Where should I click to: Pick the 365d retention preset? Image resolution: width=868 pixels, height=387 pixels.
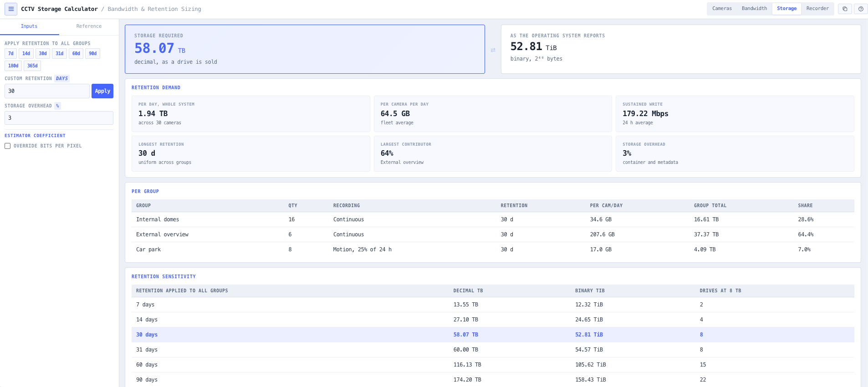[32, 66]
